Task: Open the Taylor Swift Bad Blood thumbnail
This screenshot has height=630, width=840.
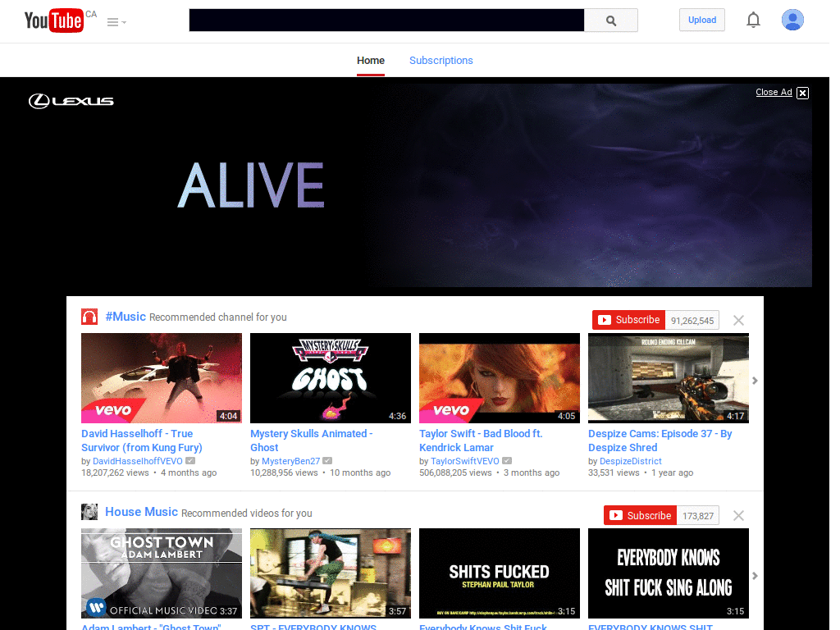Action: point(500,378)
